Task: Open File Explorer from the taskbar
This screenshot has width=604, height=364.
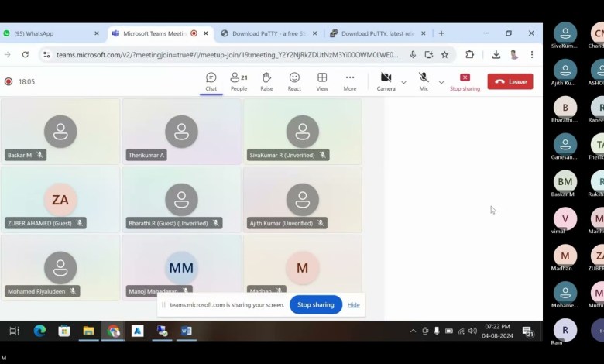Action: point(88,331)
